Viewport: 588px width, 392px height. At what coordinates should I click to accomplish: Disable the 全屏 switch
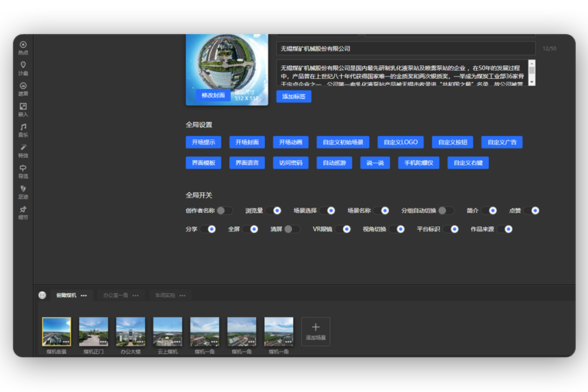(x=250, y=229)
